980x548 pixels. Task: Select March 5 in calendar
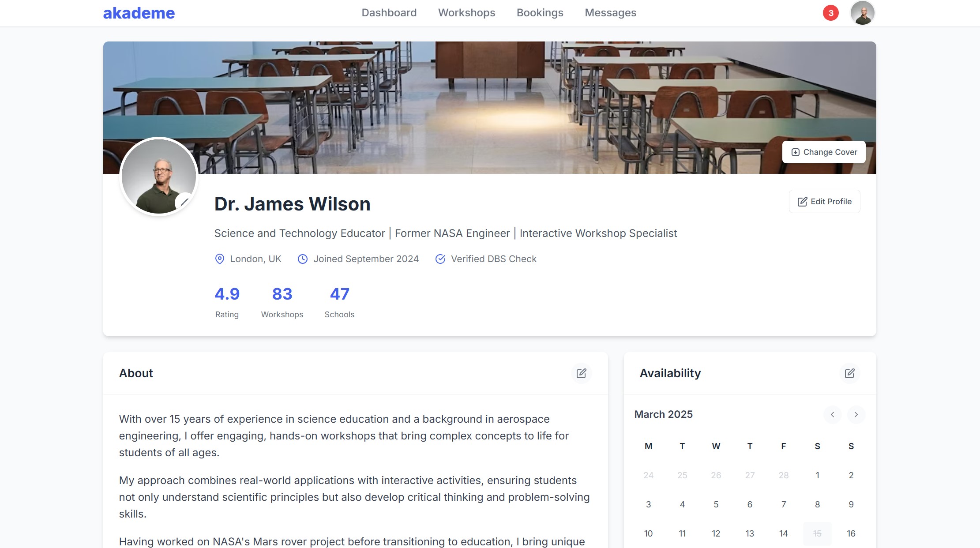(x=716, y=504)
